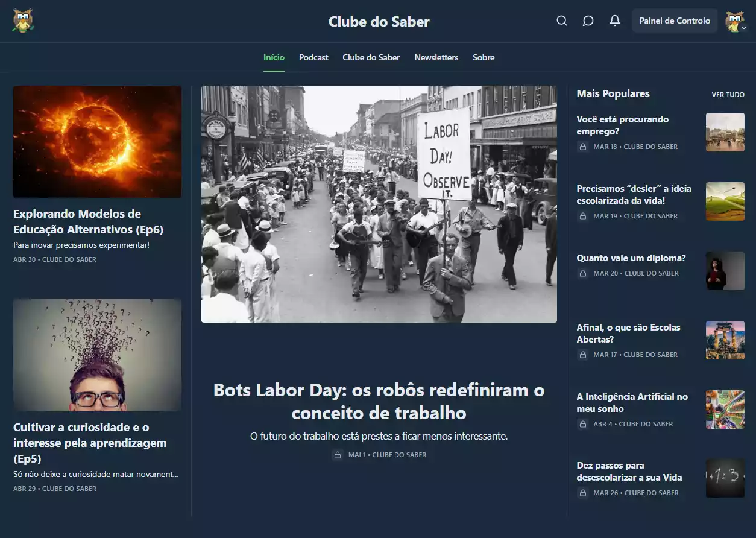Click lock icon beside Quanto vale um diploma
Screen dimensions: 756x538
coord(582,273)
